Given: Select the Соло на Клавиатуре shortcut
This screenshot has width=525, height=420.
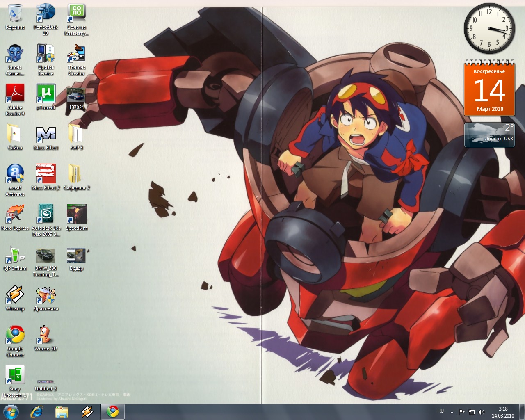Looking at the screenshot, I should click(76, 19).
